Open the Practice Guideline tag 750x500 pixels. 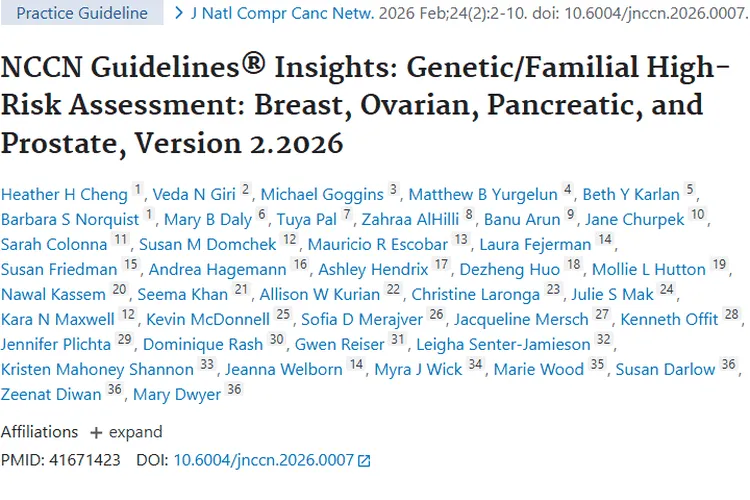pyautogui.click(x=83, y=14)
